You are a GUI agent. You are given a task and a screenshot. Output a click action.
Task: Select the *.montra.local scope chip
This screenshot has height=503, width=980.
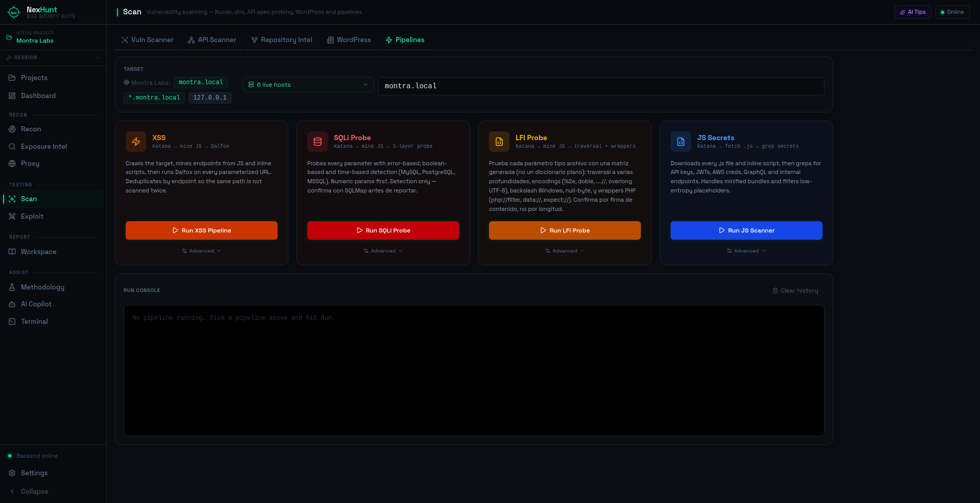154,98
